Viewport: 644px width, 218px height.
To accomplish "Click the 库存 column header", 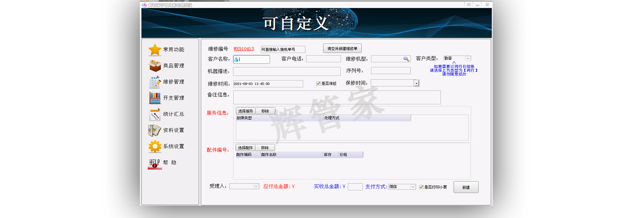I will coord(331,155).
